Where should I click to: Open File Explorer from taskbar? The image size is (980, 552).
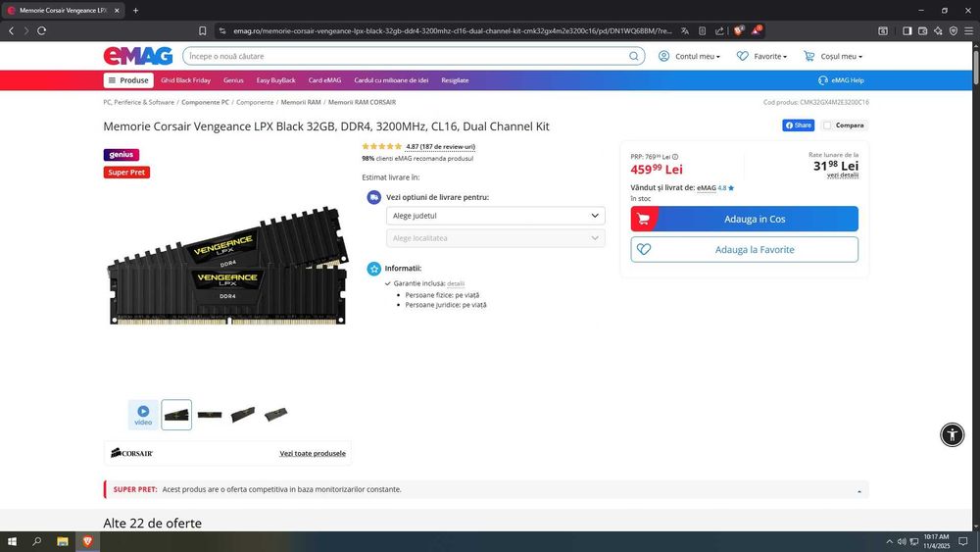click(x=63, y=541)
